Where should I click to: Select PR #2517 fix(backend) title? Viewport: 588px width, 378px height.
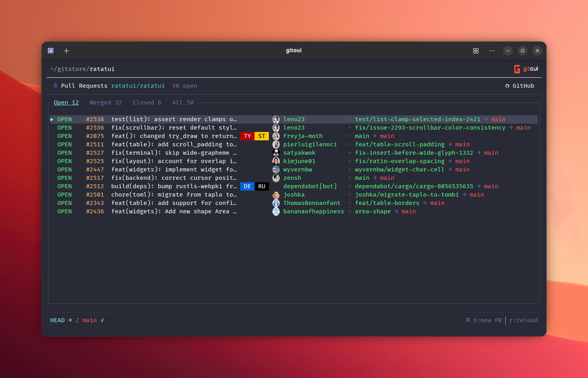click(174, 178)
